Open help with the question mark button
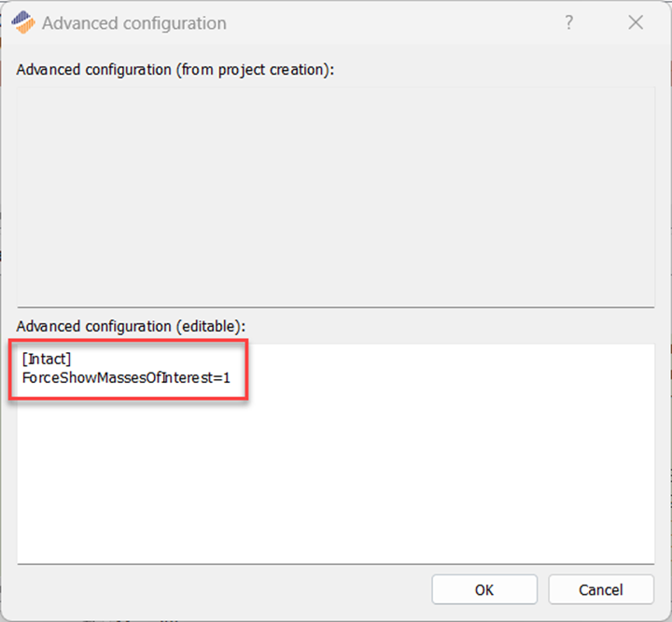 568,22
